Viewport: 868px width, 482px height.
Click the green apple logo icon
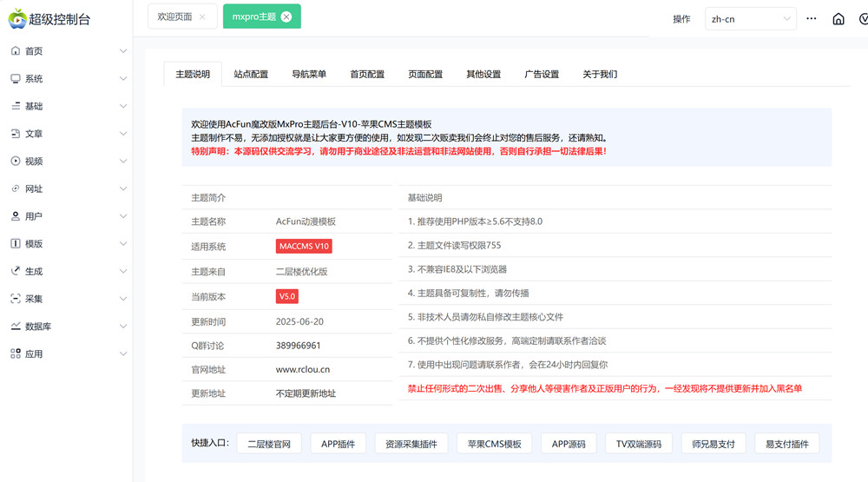pyautogui.click(x=17, y=18)
